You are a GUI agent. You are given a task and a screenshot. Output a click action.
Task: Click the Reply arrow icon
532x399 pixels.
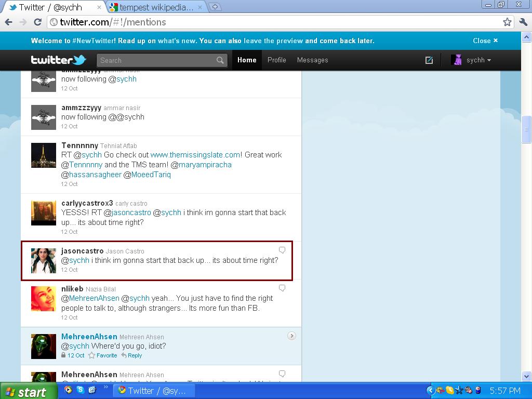click(124, 355)
